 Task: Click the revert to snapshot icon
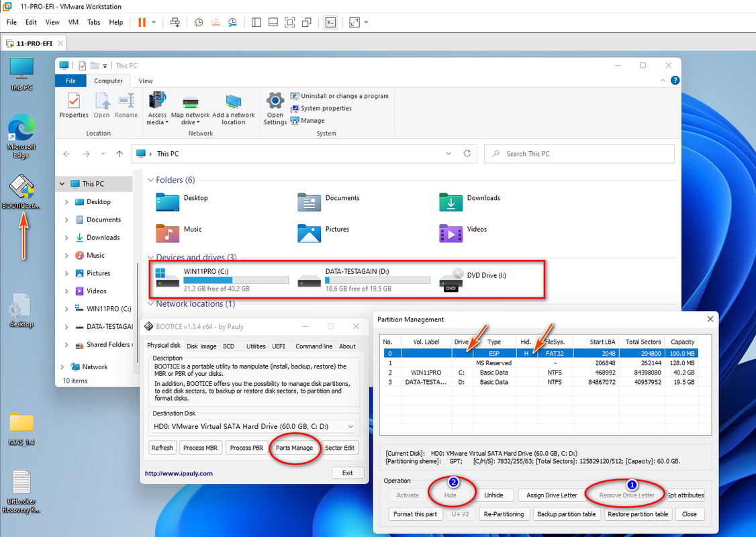tap(216, 22)
